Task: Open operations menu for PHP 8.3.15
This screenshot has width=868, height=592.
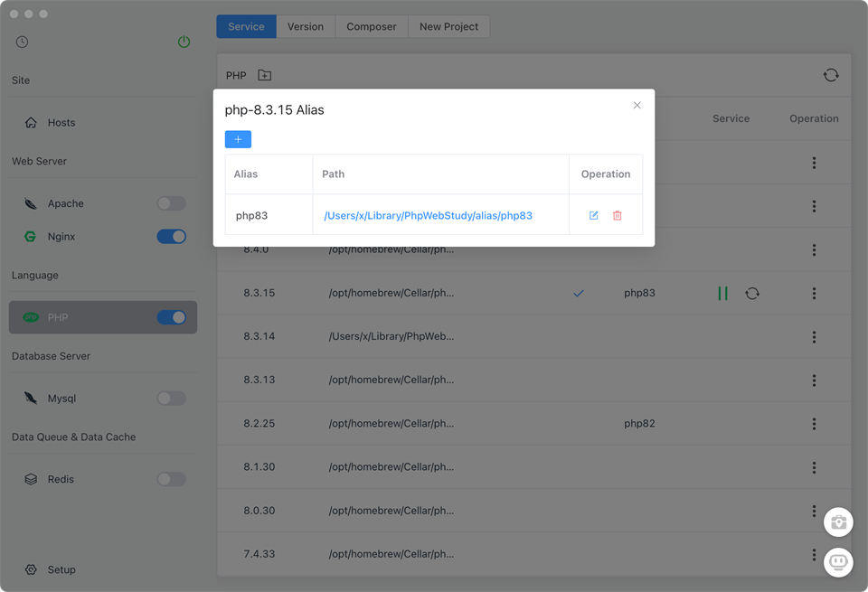Action: (814, 293)
